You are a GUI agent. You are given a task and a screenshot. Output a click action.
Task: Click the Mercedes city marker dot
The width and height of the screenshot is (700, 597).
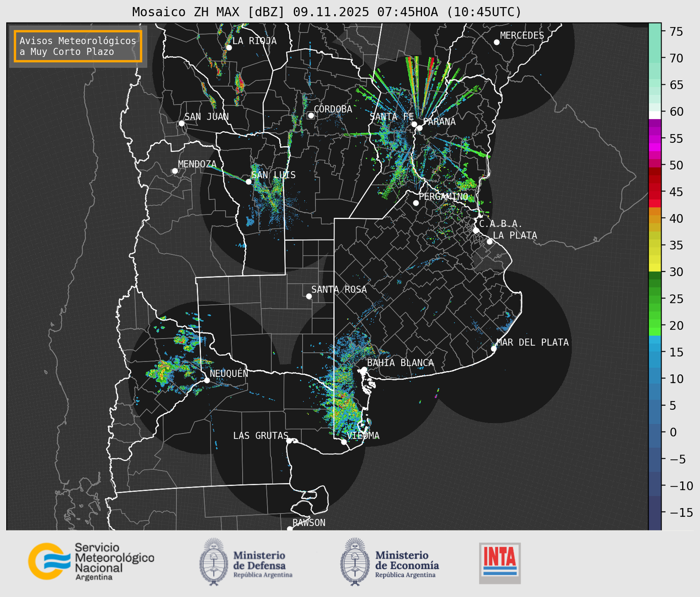click(496, 42)
